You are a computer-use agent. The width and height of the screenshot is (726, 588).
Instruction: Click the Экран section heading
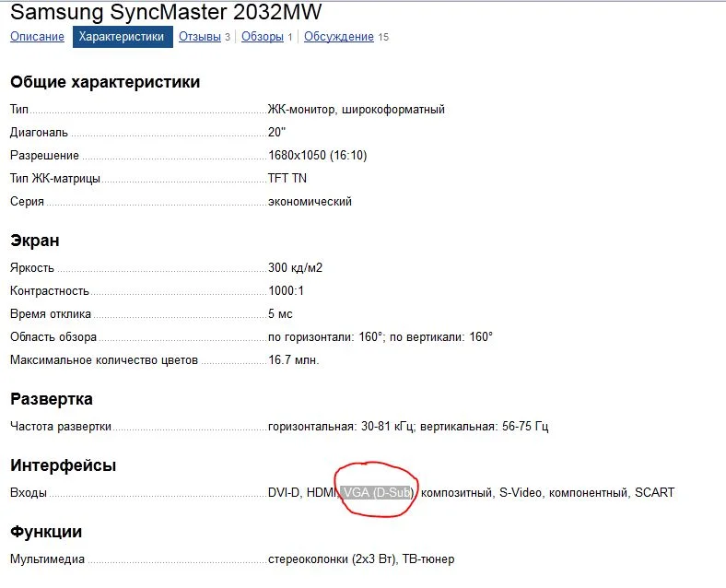click(x=35, y=241)
